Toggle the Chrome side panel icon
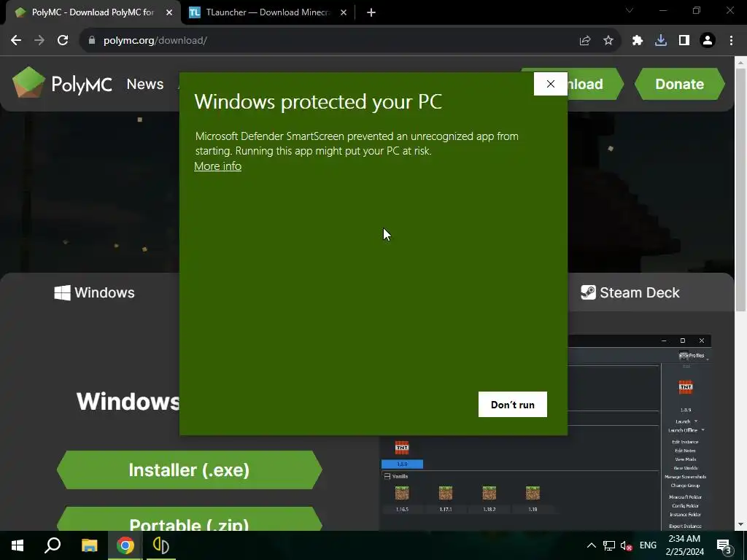747x560 pixels. coord(684,41)
